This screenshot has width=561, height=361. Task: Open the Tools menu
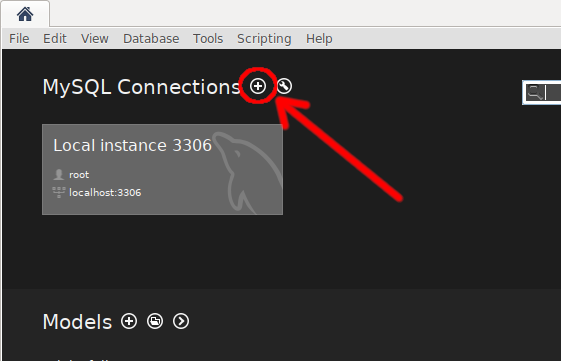(x=208, y=39)
